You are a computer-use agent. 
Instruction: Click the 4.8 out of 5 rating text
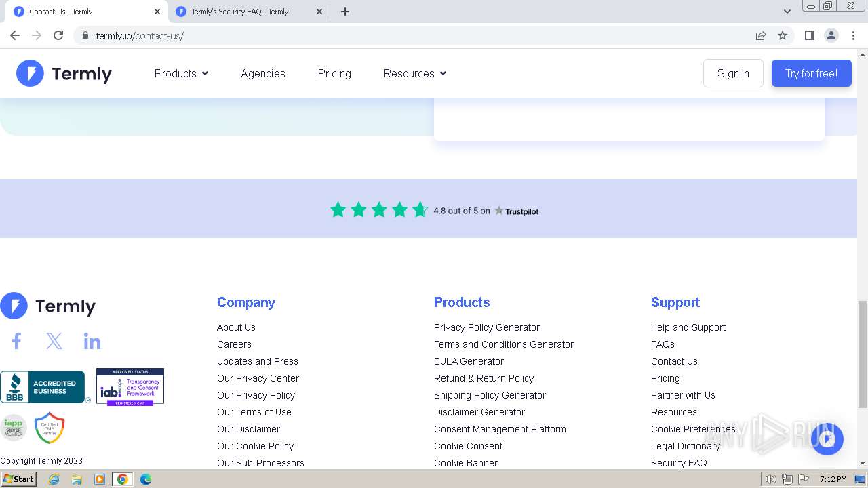461,211
